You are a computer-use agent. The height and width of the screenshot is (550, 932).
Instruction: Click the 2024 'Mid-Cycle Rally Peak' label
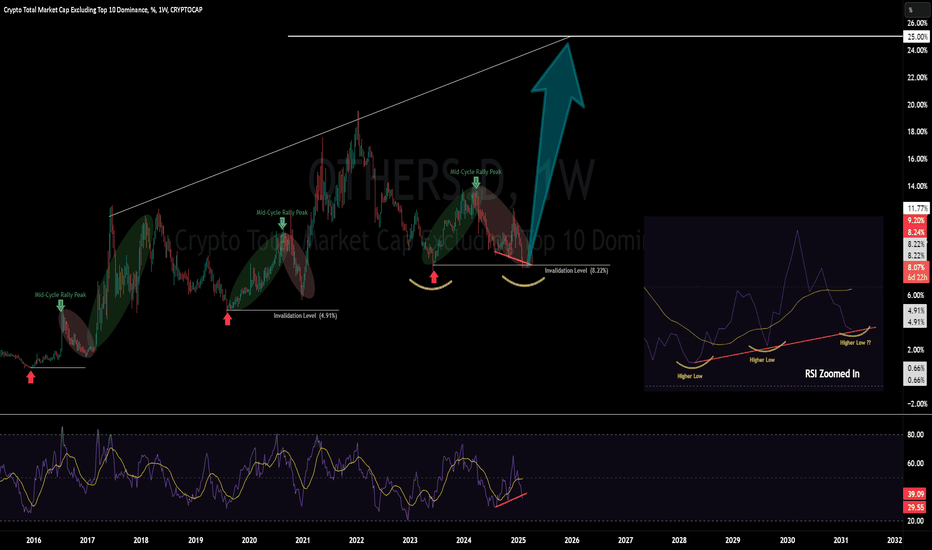[x=476, y=172]
